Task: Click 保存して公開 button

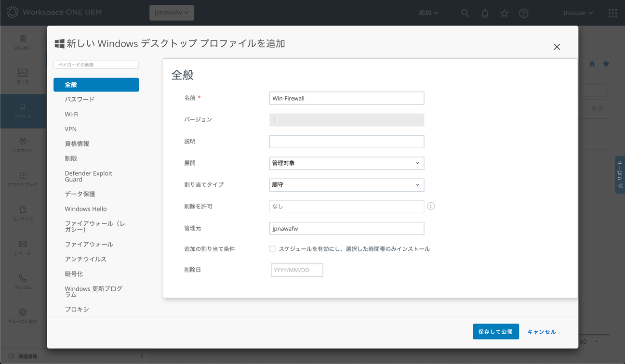Action: (495, 332)
